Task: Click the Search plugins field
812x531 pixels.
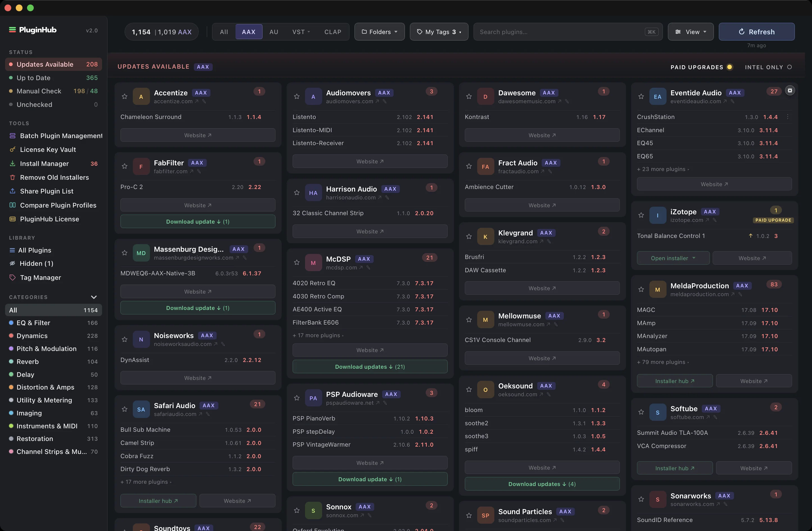Action: click(x=568, y=32)
